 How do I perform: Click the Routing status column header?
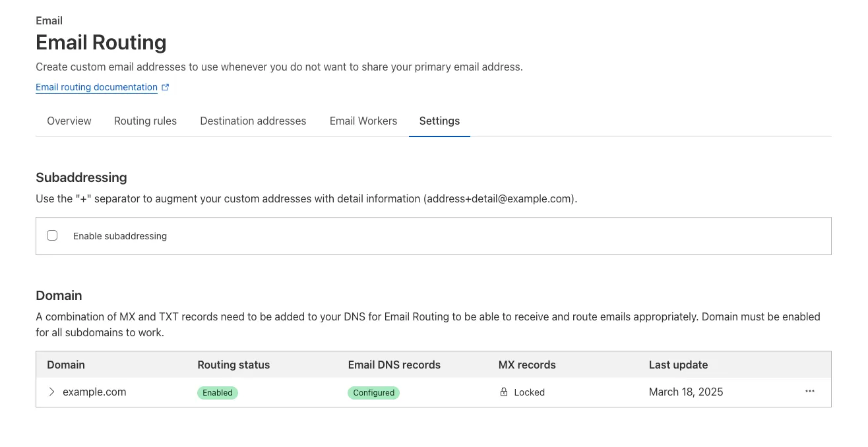[233, 364]
